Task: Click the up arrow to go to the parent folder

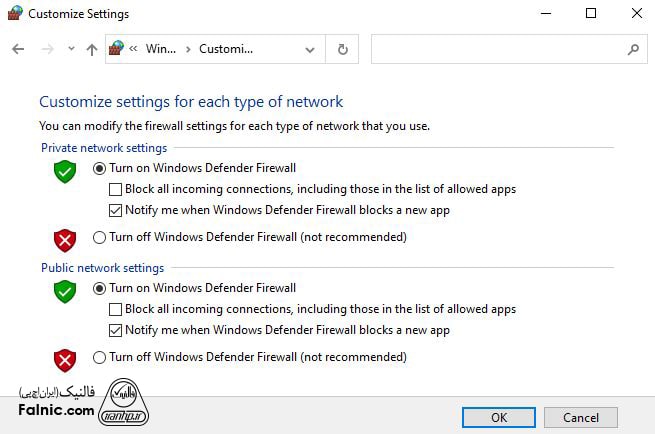Action: [x=92, y=49]
